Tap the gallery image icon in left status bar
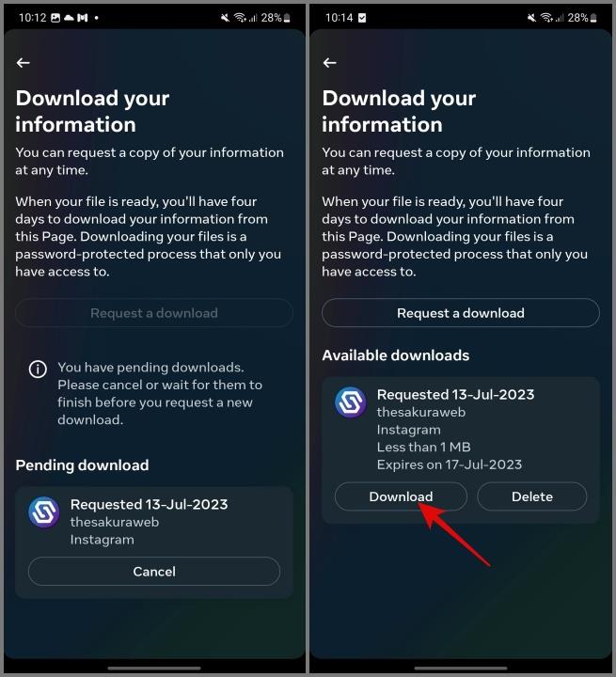The height and width of the screenshot is (677, 616). click(55, 18)
